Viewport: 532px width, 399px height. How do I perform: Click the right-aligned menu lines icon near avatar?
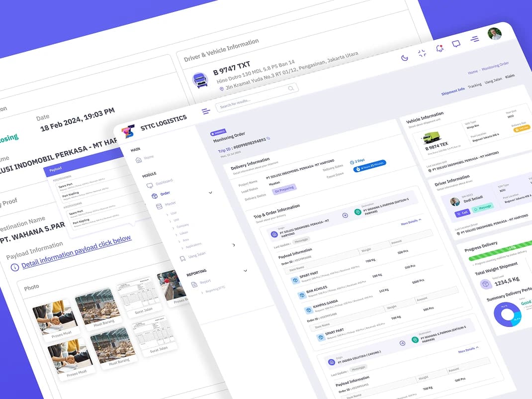[x=475, y=39]
